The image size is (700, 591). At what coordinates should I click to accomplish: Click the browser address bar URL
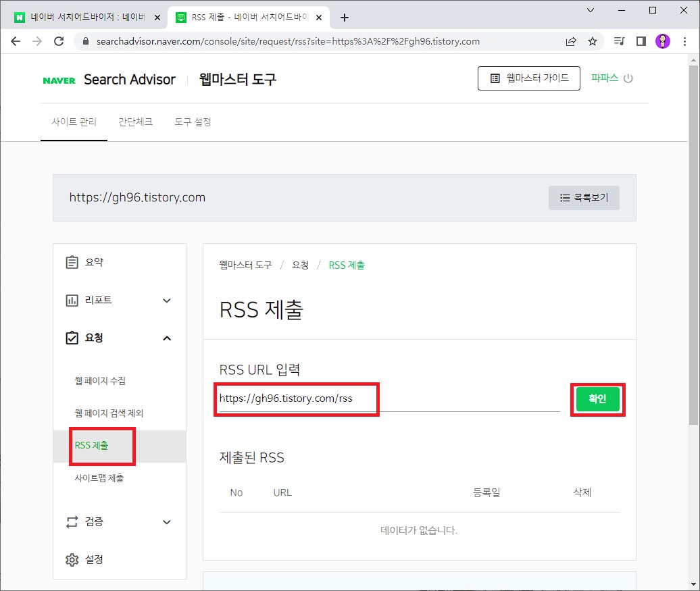coord(288,41)
